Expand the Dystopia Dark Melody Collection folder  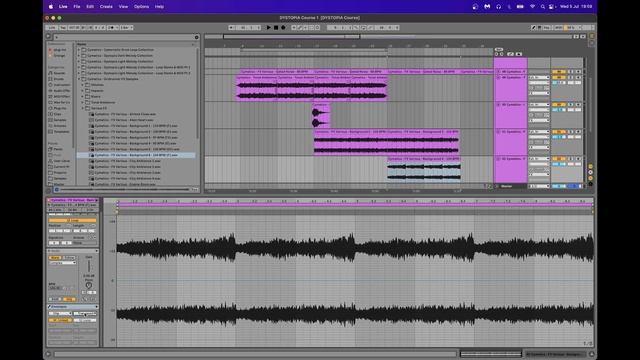pyautogui.click(x=79, y=56)
